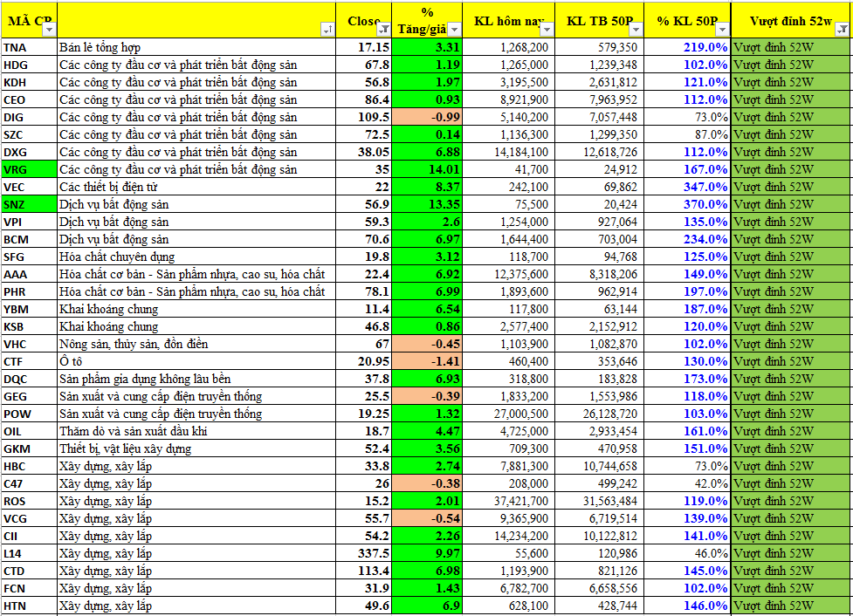The image size is (853, 616).
Task: Open the sort dropdown on the industry column
Action: click(x=327, y=30)
